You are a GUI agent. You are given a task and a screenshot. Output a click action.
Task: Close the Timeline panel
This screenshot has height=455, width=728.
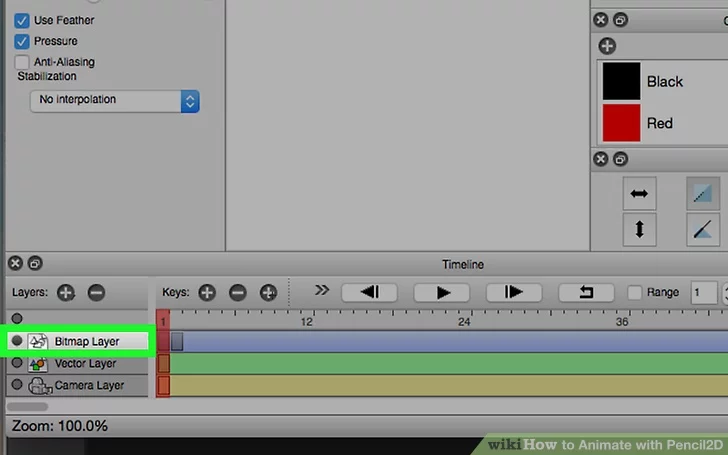point(15,263)
